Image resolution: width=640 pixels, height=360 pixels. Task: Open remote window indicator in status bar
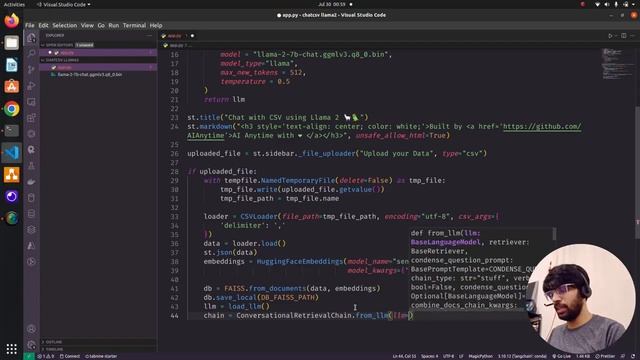point(29,356)
